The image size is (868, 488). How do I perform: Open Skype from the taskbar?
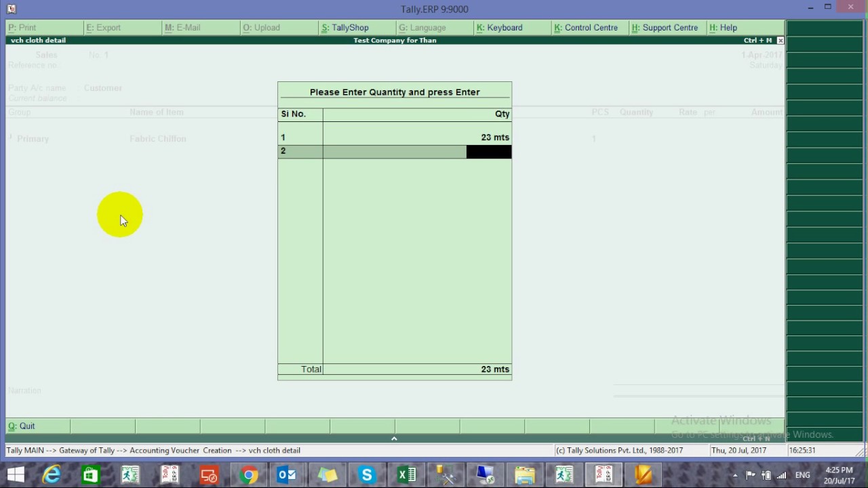pyautogui.click(x=367, y=475)
